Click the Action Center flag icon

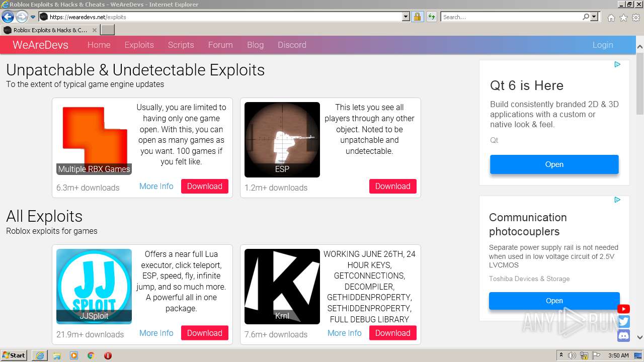tap(596, 355)
